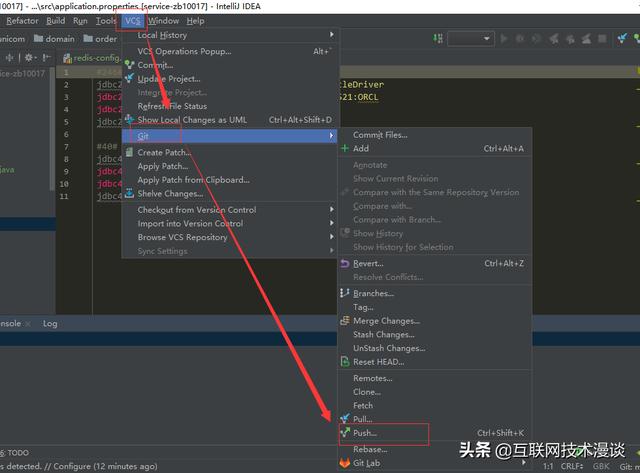
Task: Click the Stop square icon in toolbar
Action: pos(602,39)
